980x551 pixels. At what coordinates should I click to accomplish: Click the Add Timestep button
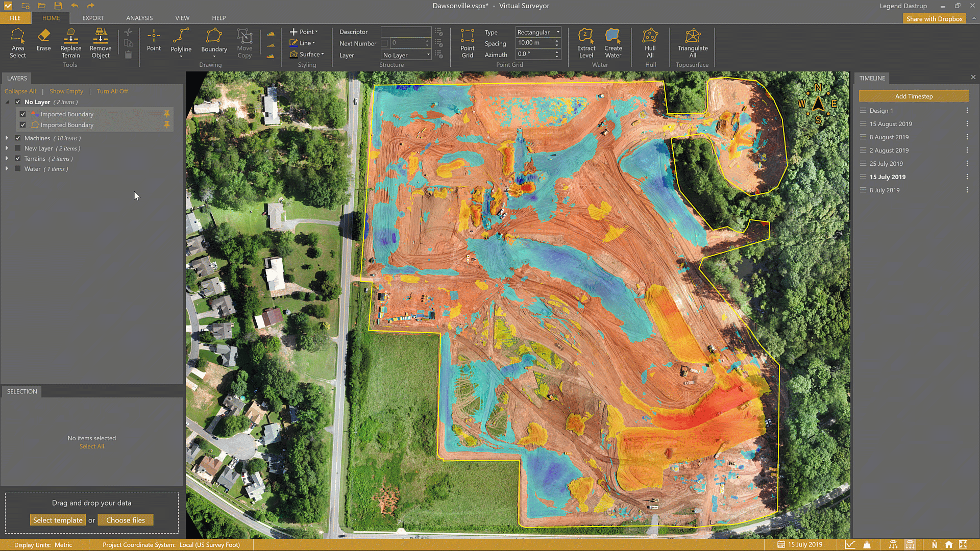(913, 96)
